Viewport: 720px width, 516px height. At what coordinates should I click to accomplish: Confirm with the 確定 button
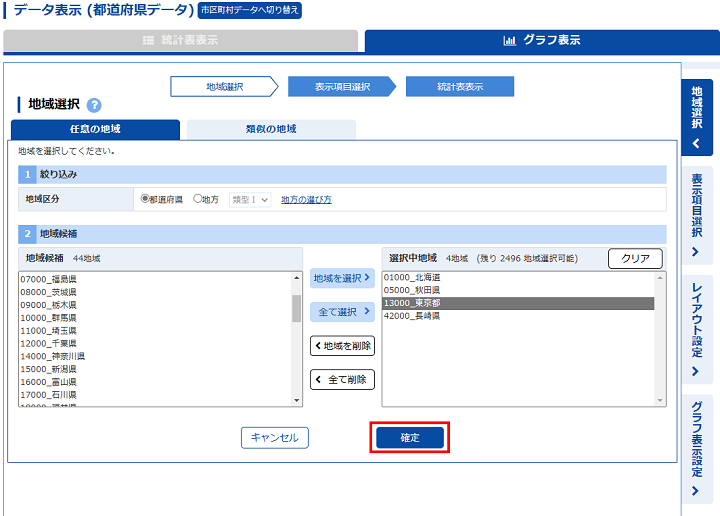410,437
